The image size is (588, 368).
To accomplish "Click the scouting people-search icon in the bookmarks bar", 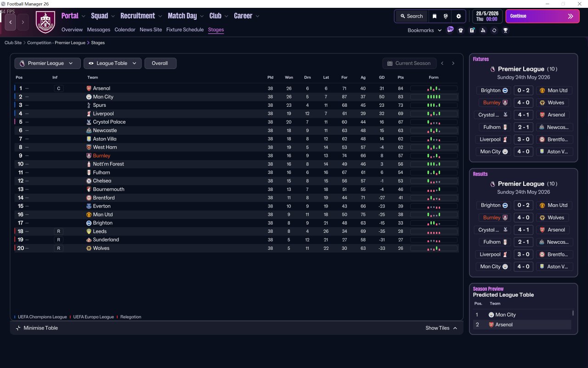I will point(483,30).
